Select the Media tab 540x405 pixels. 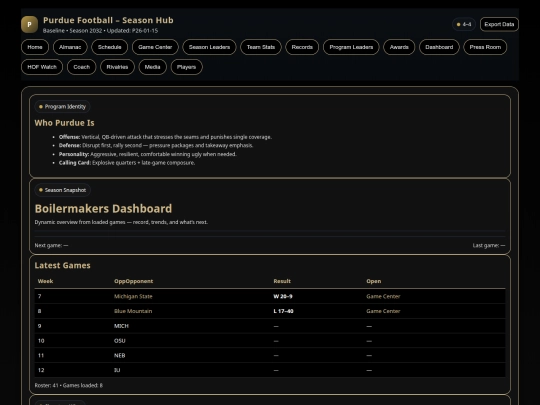point(153,67)
